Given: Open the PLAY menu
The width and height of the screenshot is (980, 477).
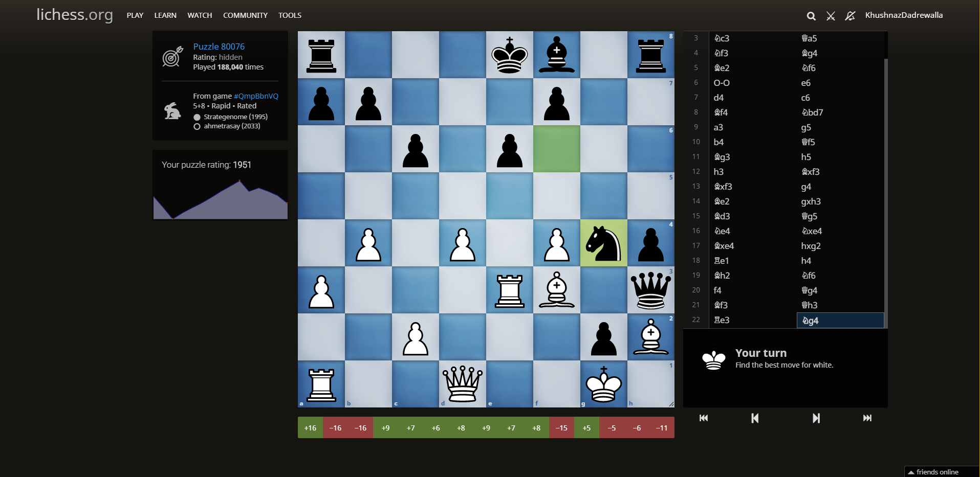Looking at the screenshot, I should pyautogui.click(x=135, y=15).
